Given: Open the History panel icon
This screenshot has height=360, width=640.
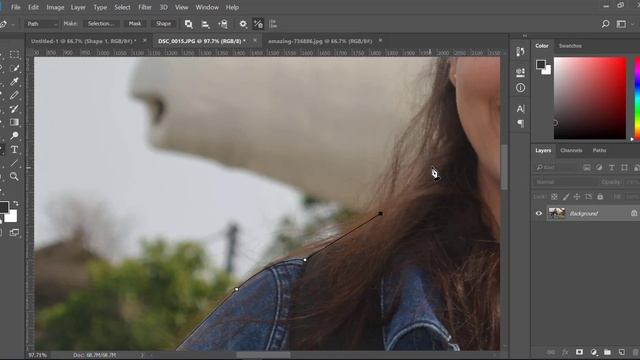Looking at the screenshot, I should [x=520, y=51].
